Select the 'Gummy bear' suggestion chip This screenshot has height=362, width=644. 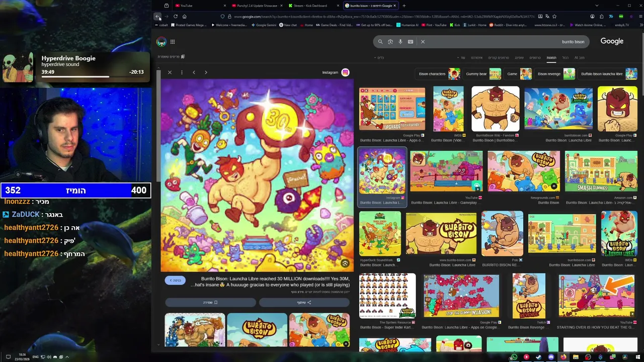point(482,74)
